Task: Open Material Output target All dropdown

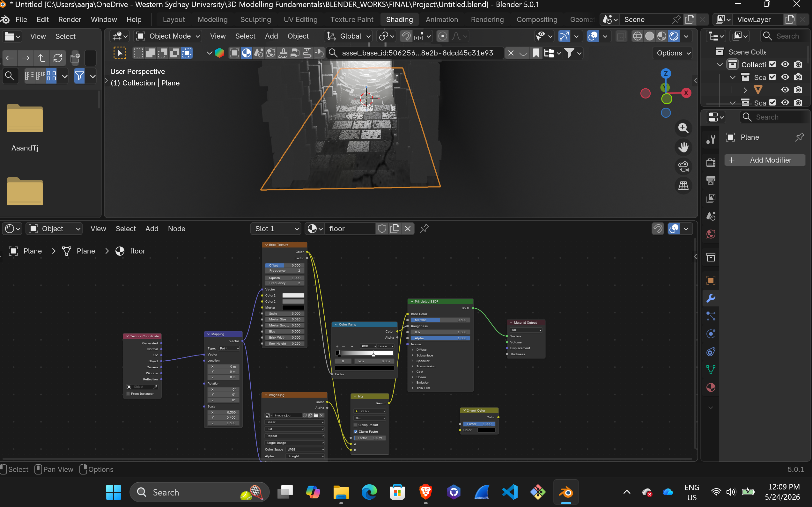Action: click(526, 330)
